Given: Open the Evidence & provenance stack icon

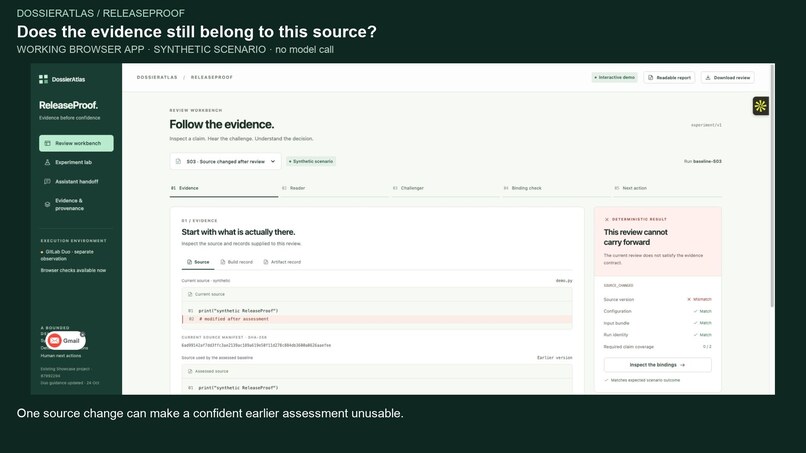Looking at the screenshot, I should [47, 205].
